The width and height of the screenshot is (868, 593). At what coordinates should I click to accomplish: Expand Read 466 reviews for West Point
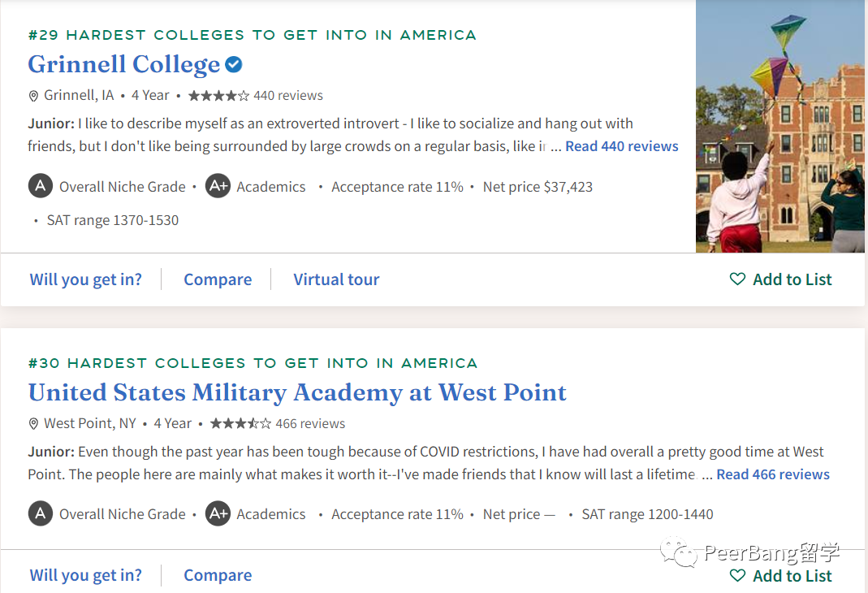pos(772,474)
